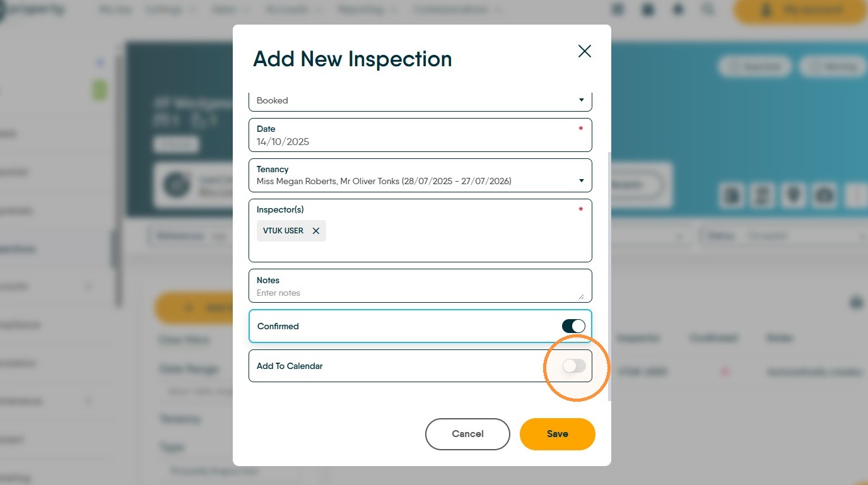
Task: Cancel the new inspection dialog
Action: 467,434
